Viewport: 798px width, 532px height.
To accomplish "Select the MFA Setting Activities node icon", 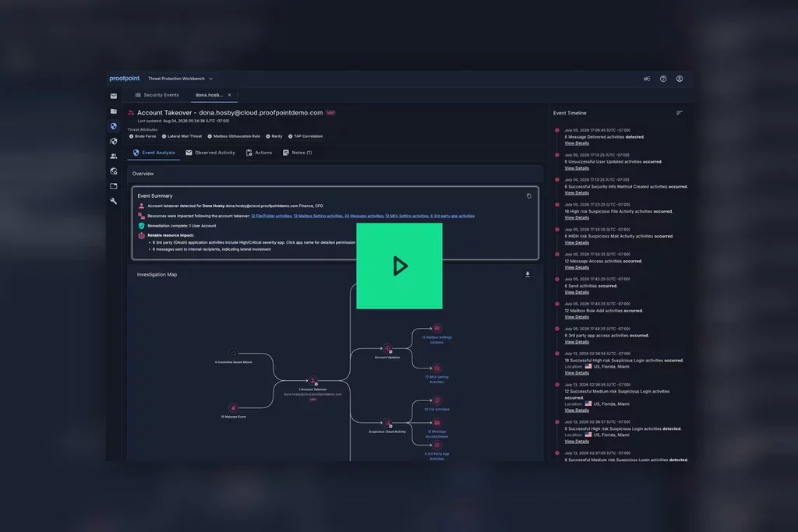I will (x=436, y=368).
